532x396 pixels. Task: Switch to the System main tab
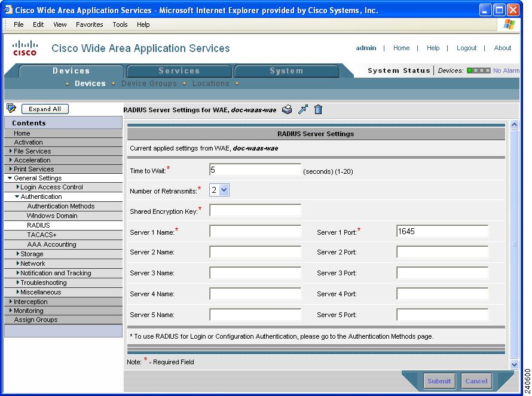286,71
